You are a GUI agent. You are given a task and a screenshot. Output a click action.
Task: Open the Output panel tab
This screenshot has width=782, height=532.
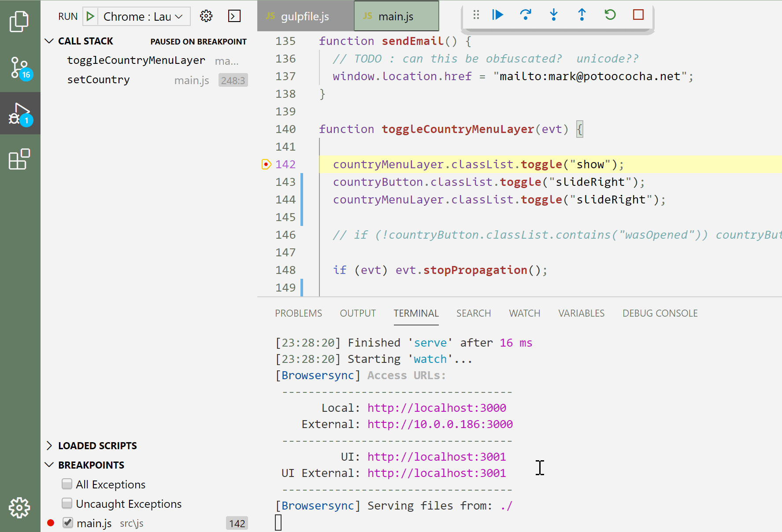click(358, 313)
